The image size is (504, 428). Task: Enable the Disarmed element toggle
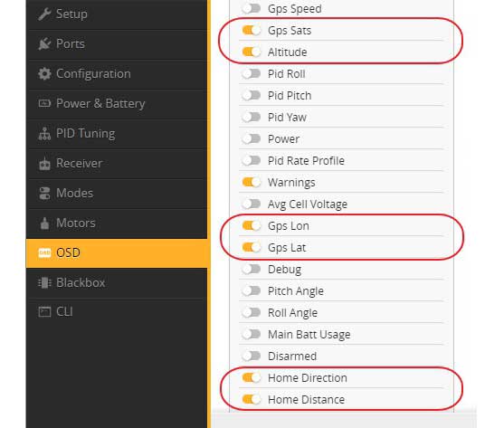[251, 356]
